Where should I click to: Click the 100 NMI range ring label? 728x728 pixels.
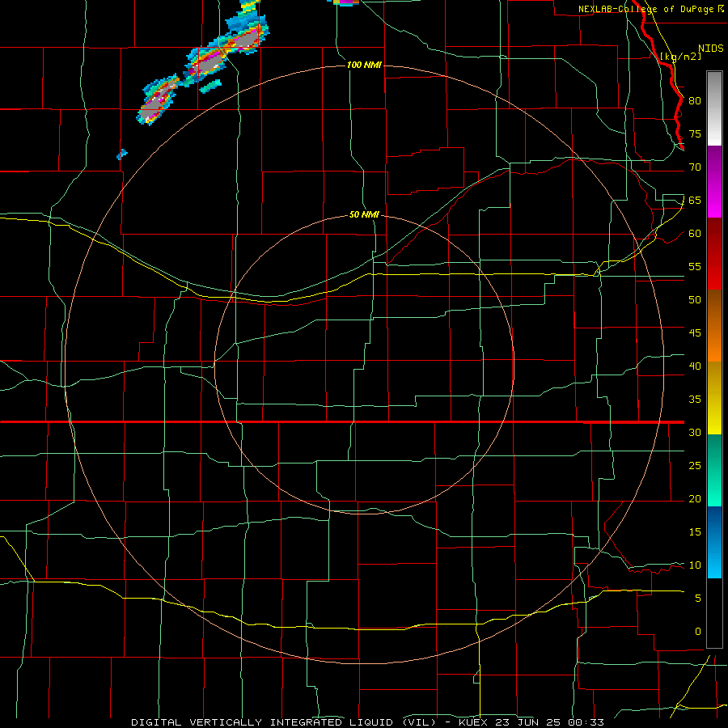tap(364, 65)
